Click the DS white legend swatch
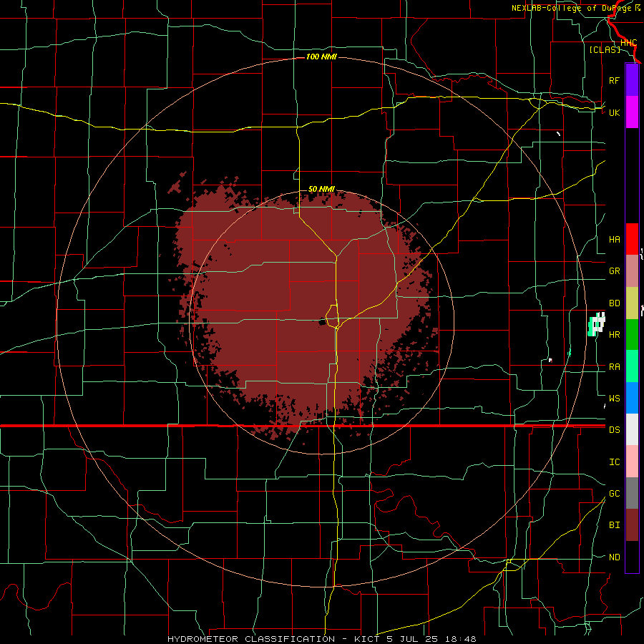Image resolution: width=644 pixels, height=644 pixels. point(632,429)
